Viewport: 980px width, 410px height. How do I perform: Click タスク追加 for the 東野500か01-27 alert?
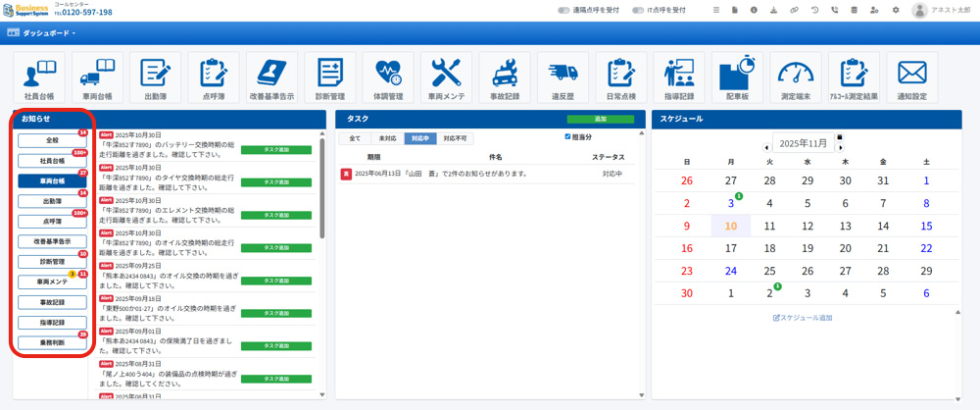tap(275, 313)
